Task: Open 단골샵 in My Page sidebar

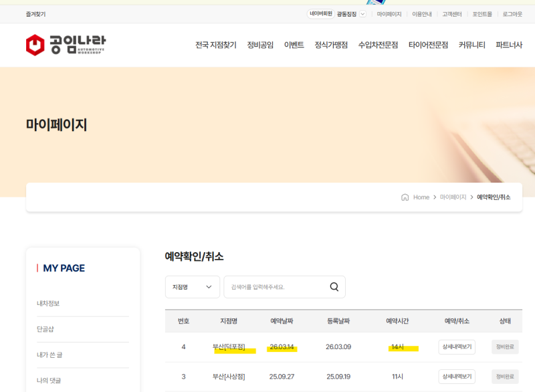Action: point(45,329)
